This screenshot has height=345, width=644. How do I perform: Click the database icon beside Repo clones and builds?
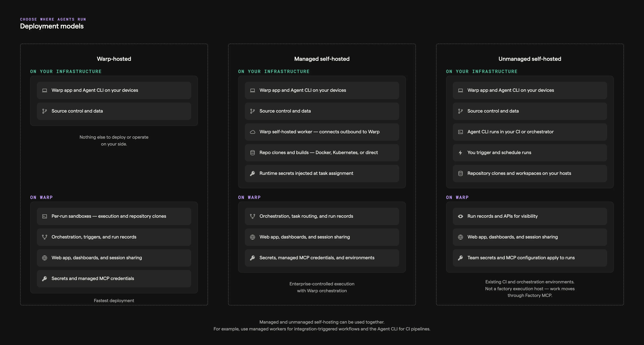point(253,153)
